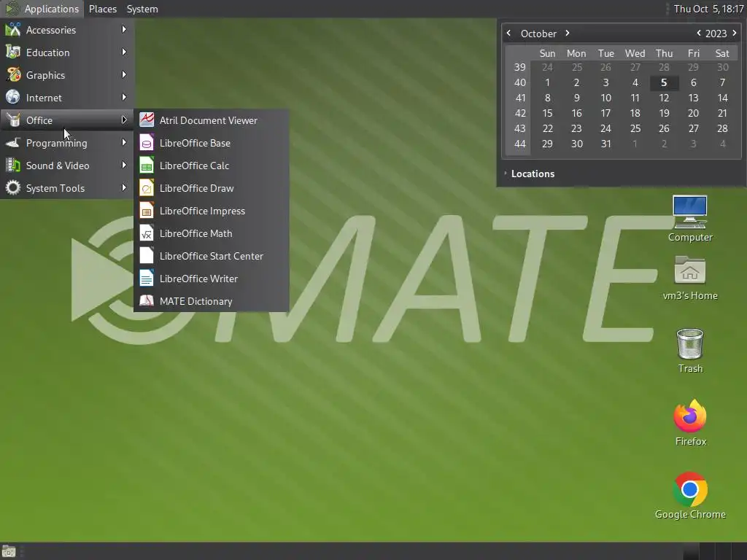Select vm3's Home folder icon
The width and height of the screenshot is (747, 560).
pos(690,271)
